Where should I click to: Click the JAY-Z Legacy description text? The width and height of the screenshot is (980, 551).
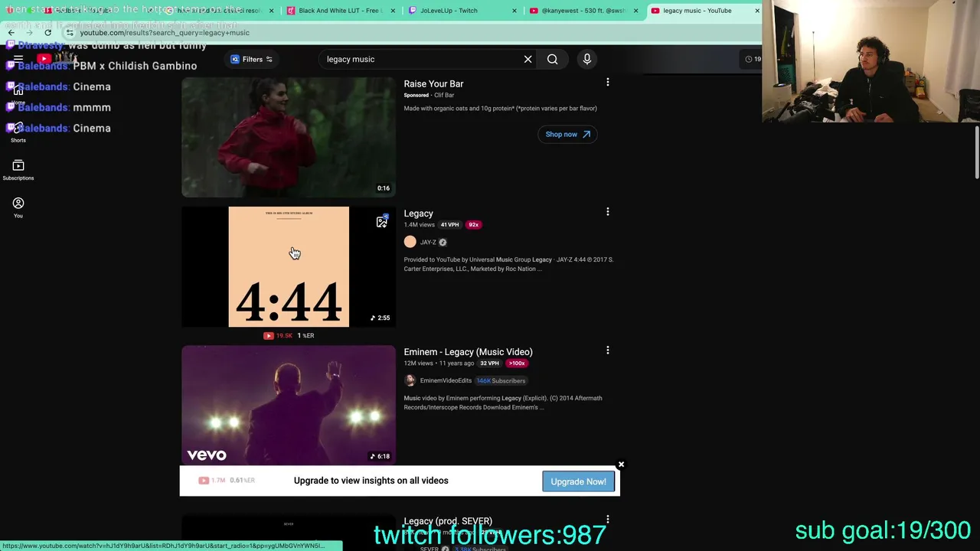508,264
